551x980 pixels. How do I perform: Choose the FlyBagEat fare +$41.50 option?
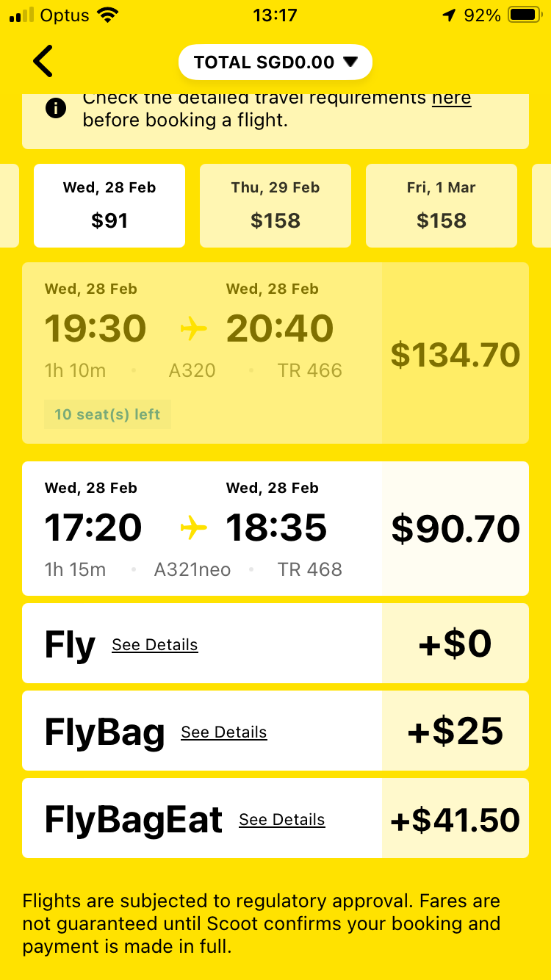tap(275, 818)
